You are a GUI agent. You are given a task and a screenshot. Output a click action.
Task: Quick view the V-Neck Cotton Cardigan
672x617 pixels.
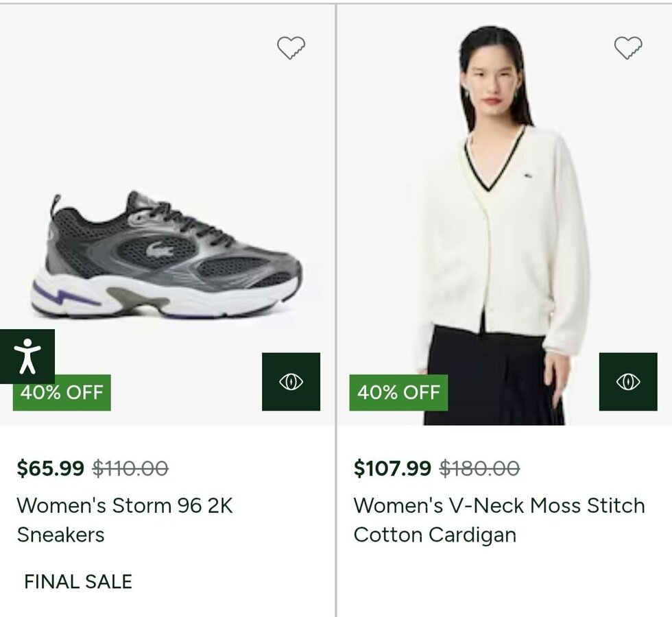tap(627, 382)
